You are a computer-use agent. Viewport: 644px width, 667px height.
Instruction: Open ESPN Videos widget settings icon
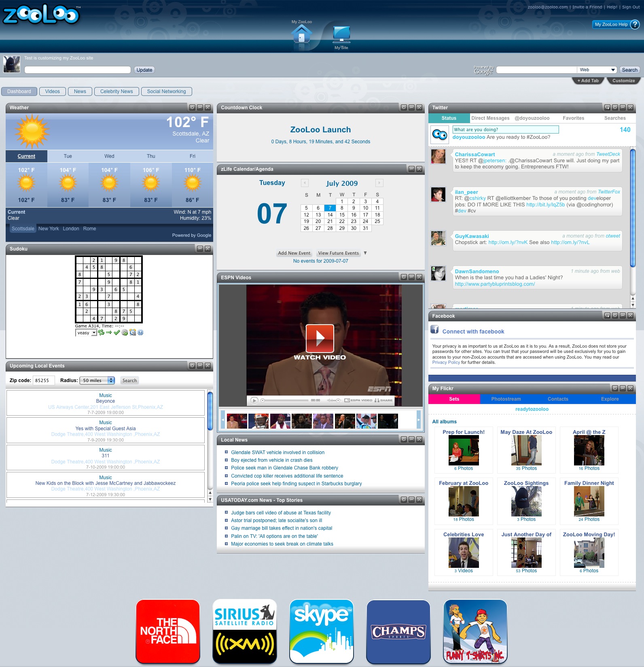pyautogui.click(x=404, y=277)
